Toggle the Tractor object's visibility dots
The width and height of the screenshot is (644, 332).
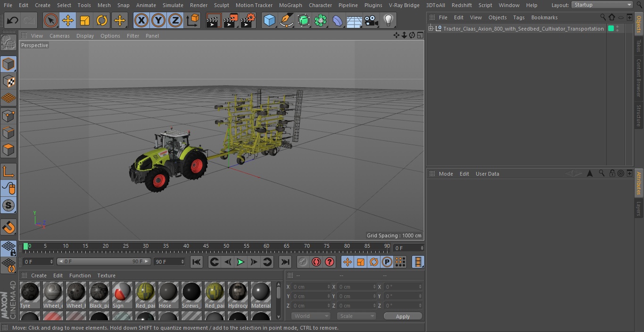click(617, 29)
